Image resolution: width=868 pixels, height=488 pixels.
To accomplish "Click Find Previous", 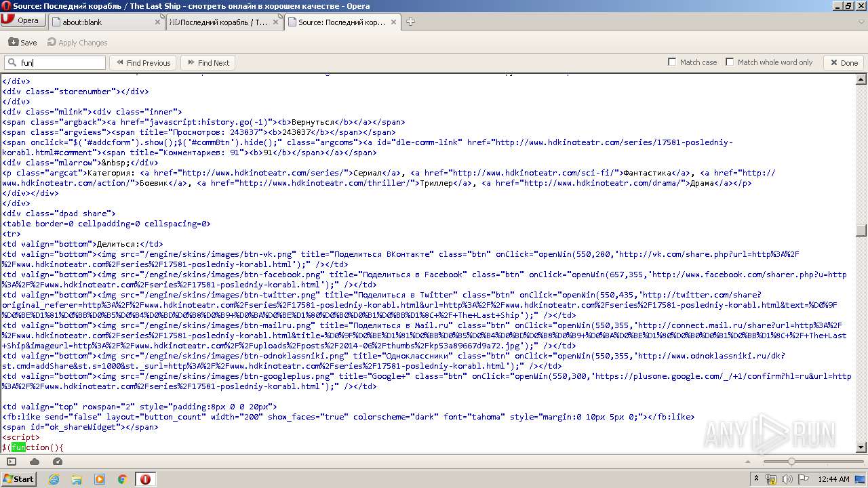I will [142, 62].
